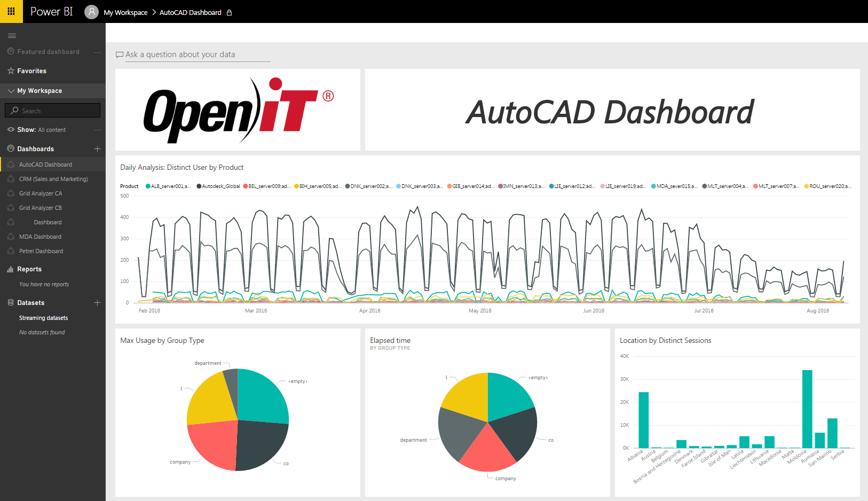Click the OpenIT logo tile
This screenshot has height=501, width=868.
point(238,109)
